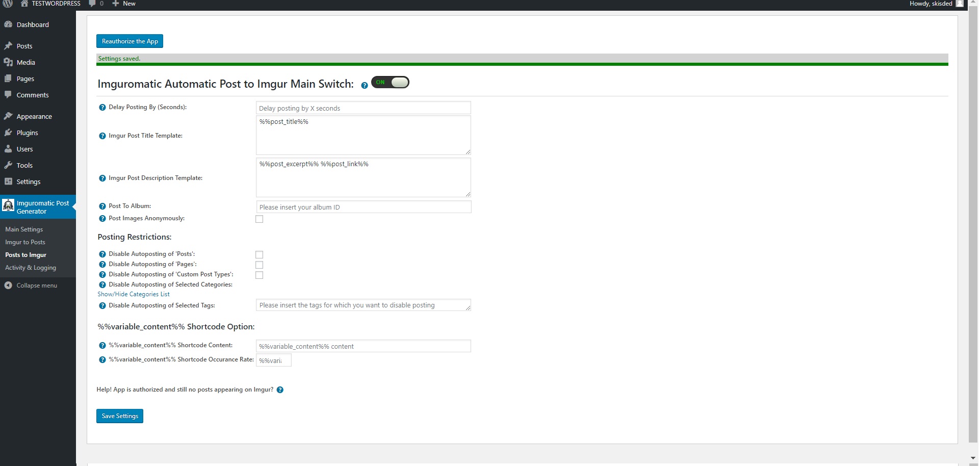Image resolution: width=980 pixels, height=466 pixels.
Task: Toggle the Imguromatic Main Switch off
Action: [390, 82]
